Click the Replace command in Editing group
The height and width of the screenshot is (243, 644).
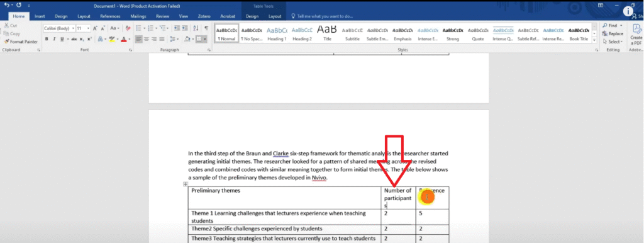[x=613, y=34]
